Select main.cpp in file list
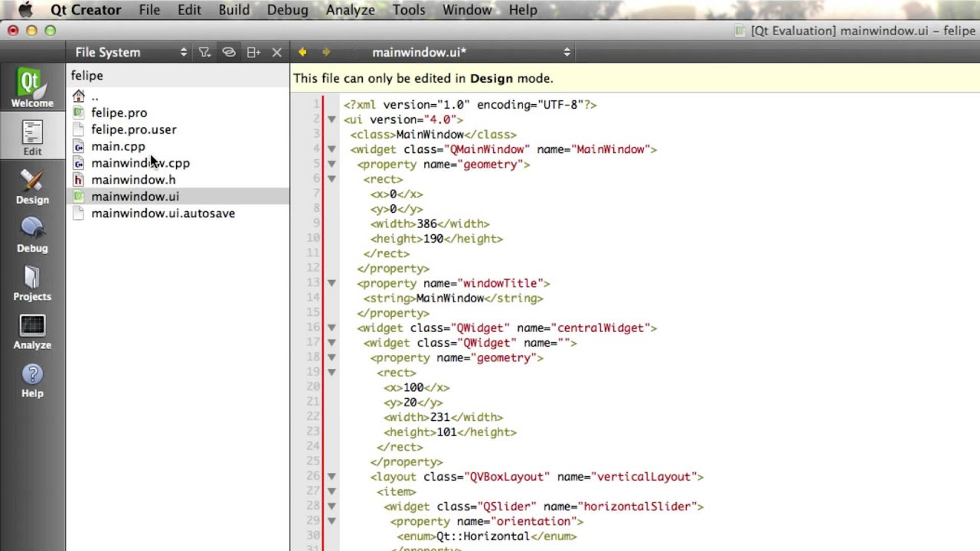Viewport: 980px width, 551px height. click(x=118, y=146)
